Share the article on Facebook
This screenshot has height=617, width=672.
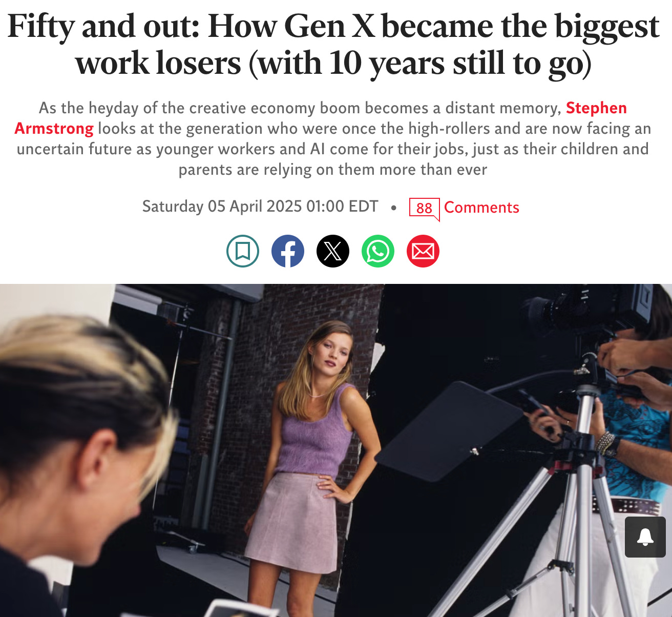(288, 251)
